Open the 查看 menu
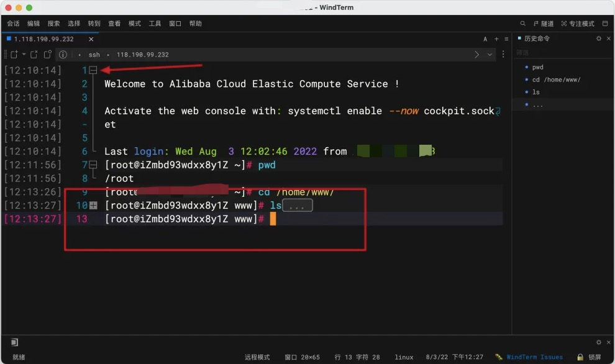The width and height of the screenshot is (615, 364). [114, 24]
